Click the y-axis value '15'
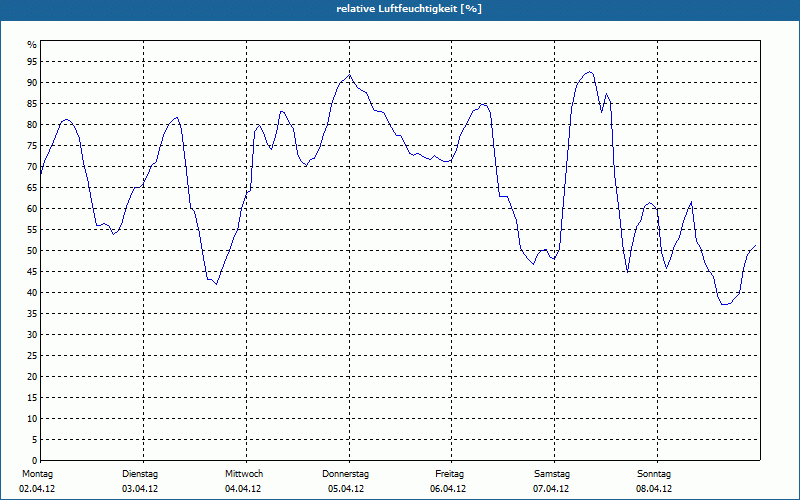 [x=32, y=397]
